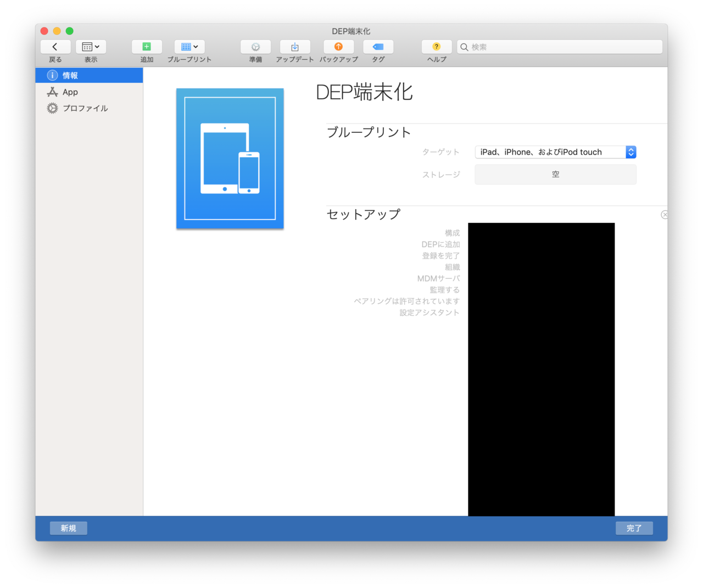Open the View (表示) dropdown
This screenshot has height=588, width=703.
[91, 47]
